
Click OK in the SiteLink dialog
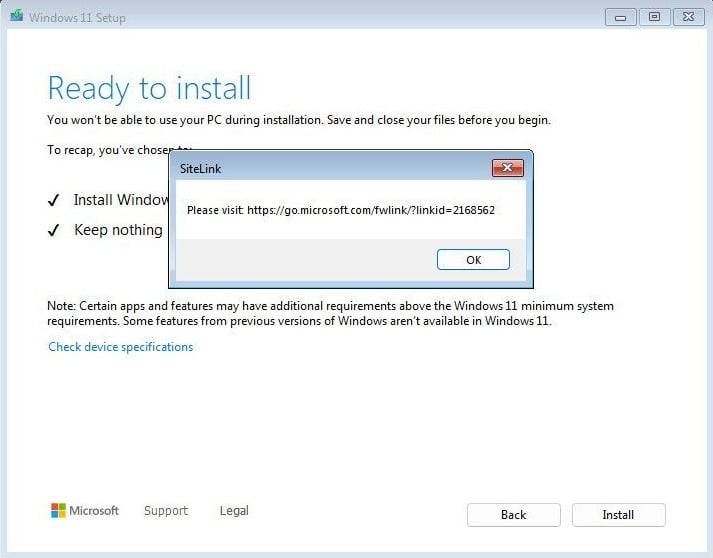pos(473,260)
